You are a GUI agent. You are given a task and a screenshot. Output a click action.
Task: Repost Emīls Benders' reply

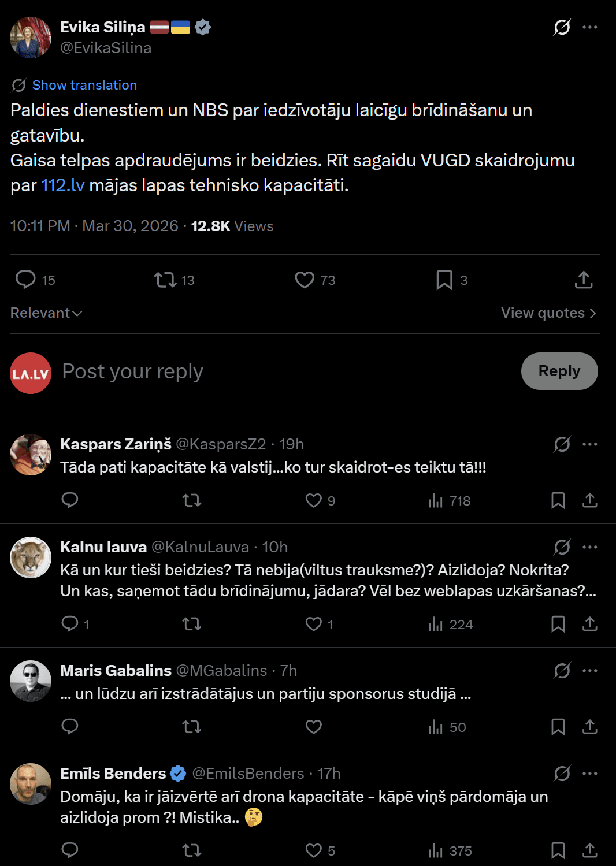pyautogui.click(x=192, y=850)
